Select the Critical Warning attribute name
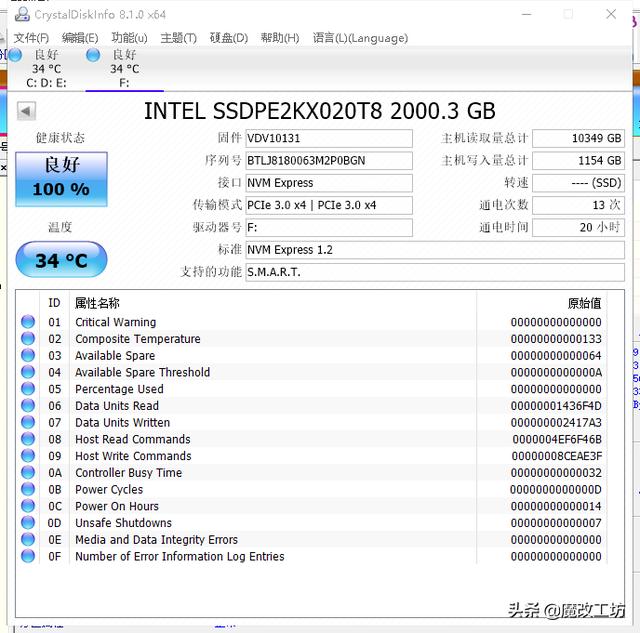640x633 pixels. 116,322
